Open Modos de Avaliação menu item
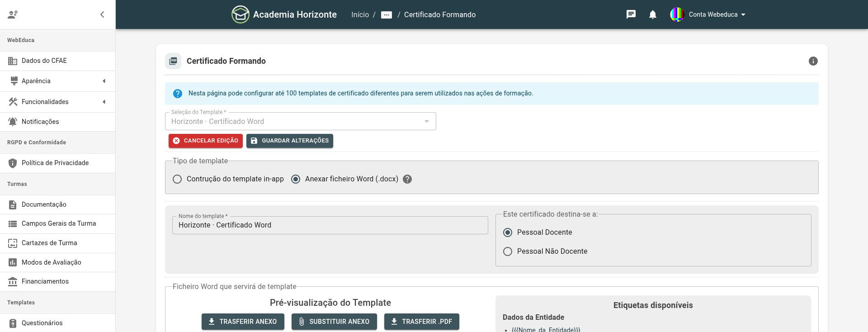The height and width of the screenshot is (332, 868). tap(58, 262)
